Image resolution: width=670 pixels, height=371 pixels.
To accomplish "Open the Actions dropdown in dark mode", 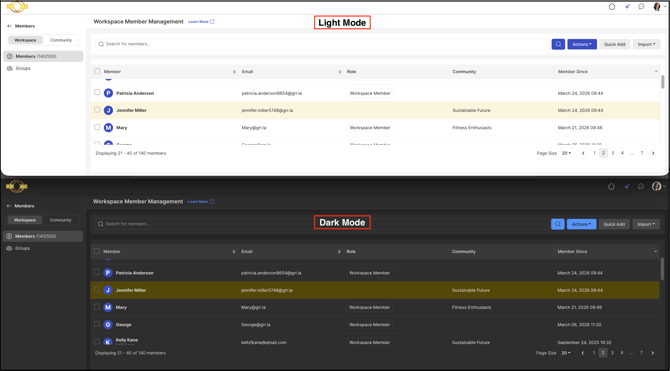I will [582, 224].
